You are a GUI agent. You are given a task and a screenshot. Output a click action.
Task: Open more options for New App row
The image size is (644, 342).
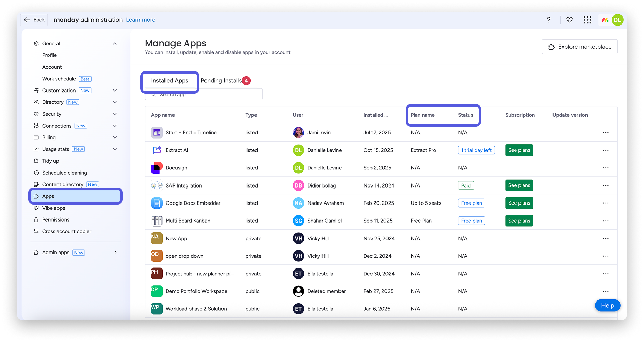[x=606, y=238]
